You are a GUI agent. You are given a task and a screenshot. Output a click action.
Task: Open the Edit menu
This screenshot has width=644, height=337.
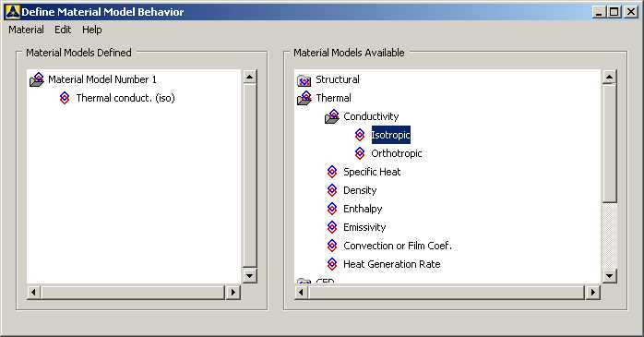[x=63, y=30]
